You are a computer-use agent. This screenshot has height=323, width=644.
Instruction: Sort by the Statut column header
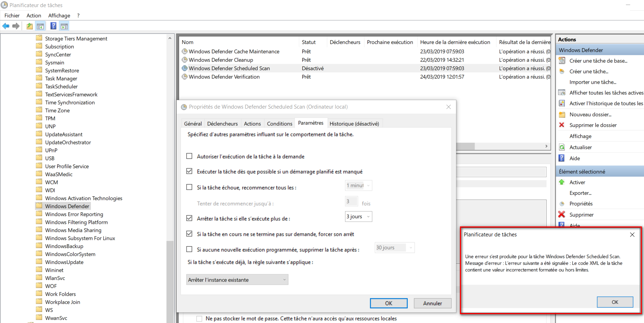tap(313, 42)
